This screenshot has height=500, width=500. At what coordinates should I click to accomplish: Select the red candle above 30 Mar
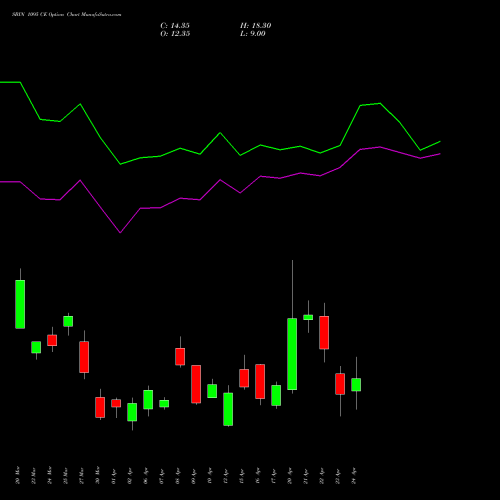coord(100,407)
